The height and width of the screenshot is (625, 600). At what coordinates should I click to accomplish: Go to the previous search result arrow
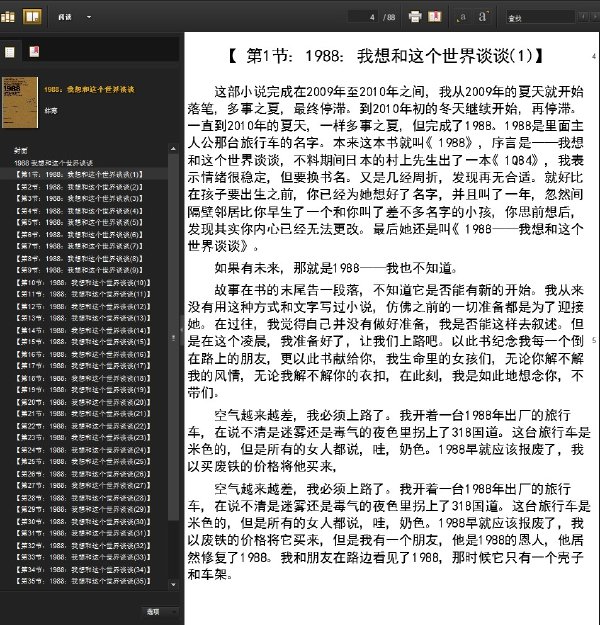(x=583, y=17)
